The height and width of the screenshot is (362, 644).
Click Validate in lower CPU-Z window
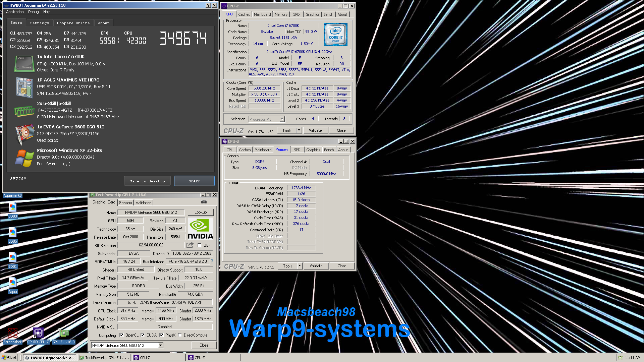[316, 266]
